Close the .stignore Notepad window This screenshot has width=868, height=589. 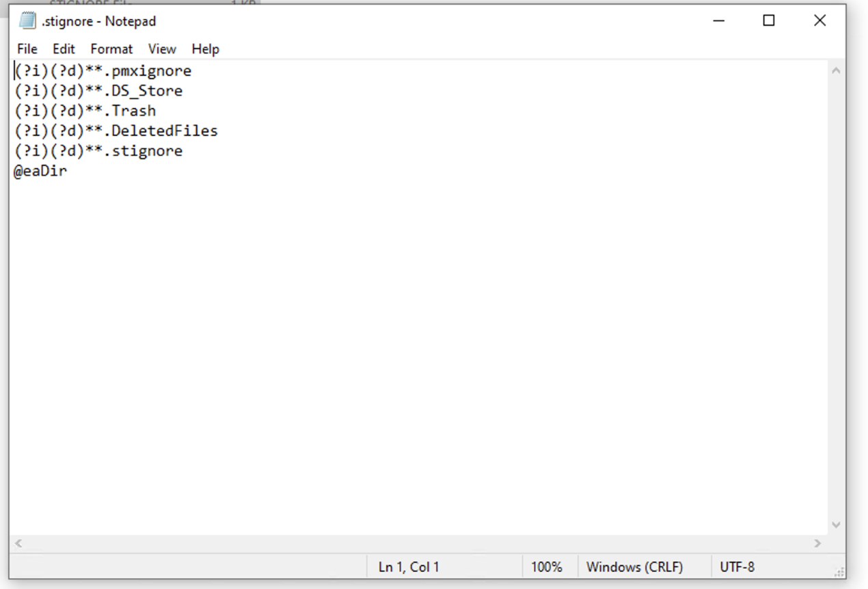820,21
